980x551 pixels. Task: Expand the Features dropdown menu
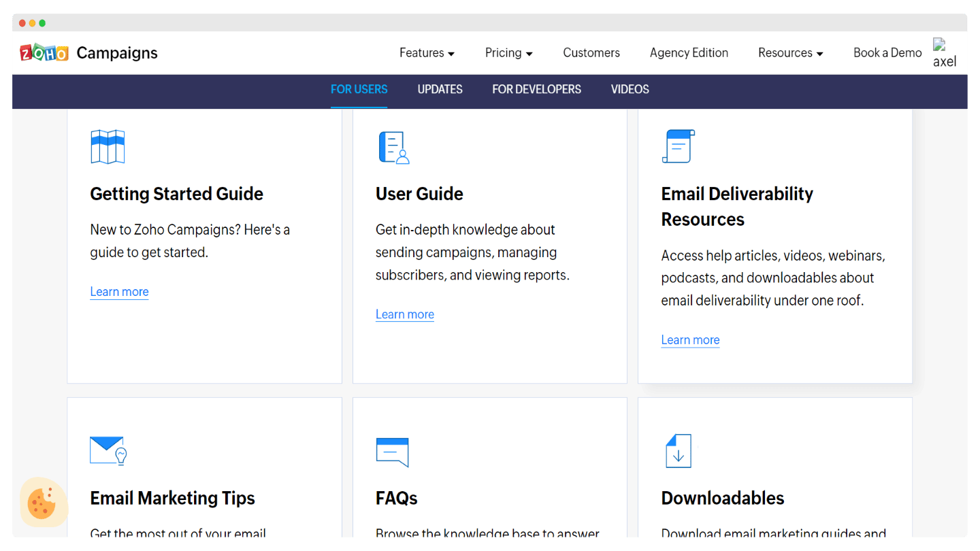tap(427, 53)
